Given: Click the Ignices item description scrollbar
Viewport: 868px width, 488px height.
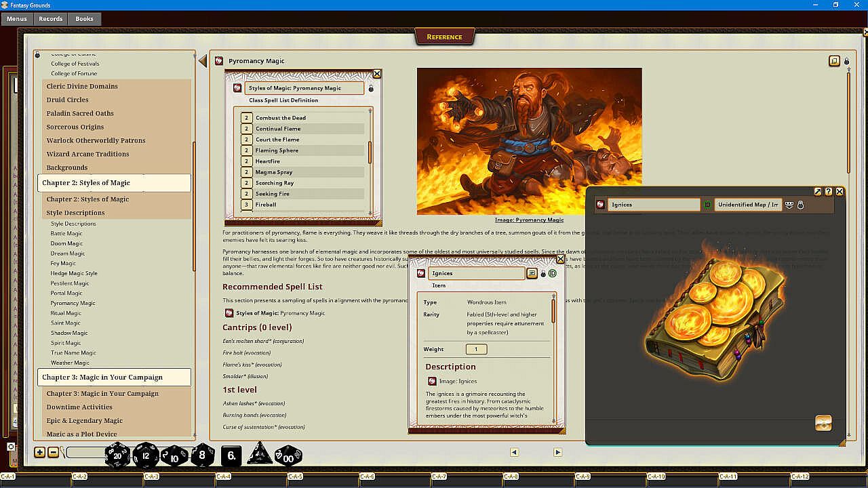Looking at the screenshot, I should (x=553, y=310).
